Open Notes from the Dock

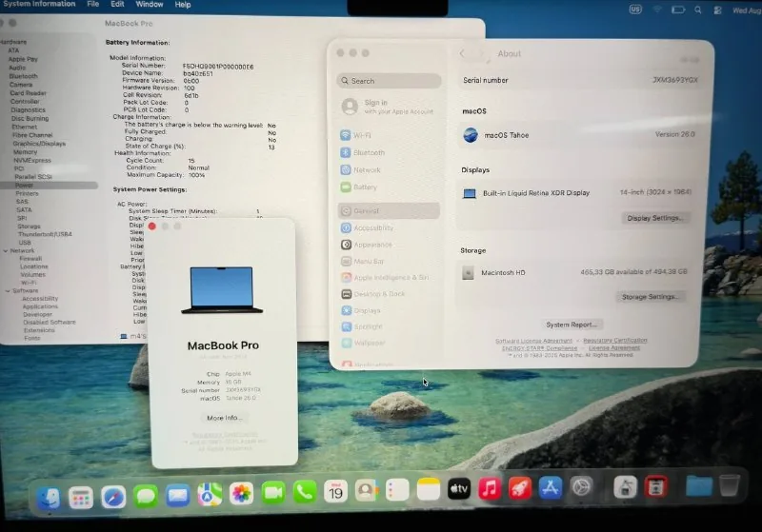point(428,489)
